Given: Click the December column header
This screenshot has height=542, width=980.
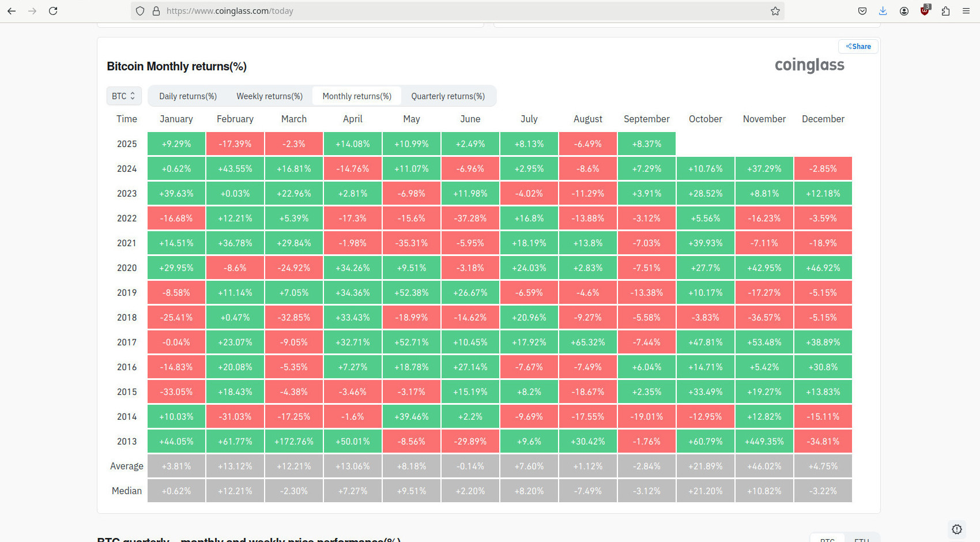Looking at the screenshot, I should tap(823, 119).
